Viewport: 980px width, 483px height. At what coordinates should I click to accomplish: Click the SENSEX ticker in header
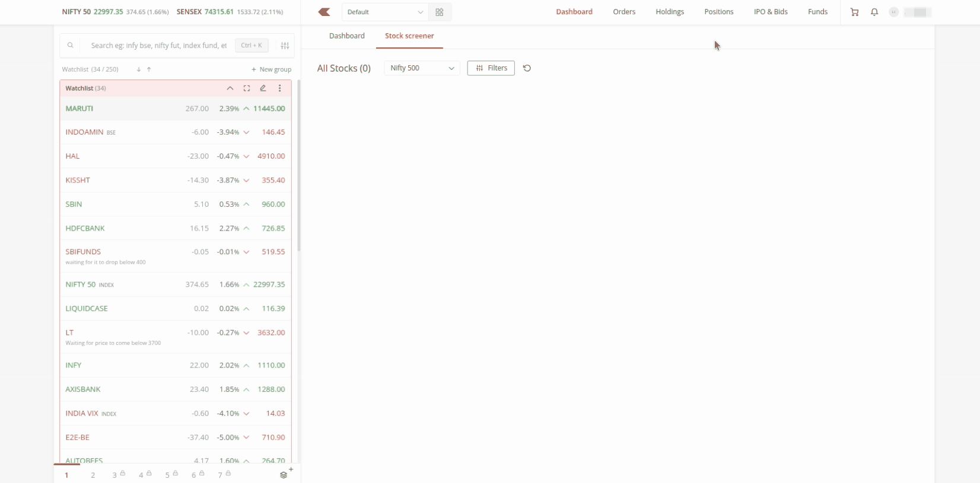pyautogui.click(x=230, y=12)
